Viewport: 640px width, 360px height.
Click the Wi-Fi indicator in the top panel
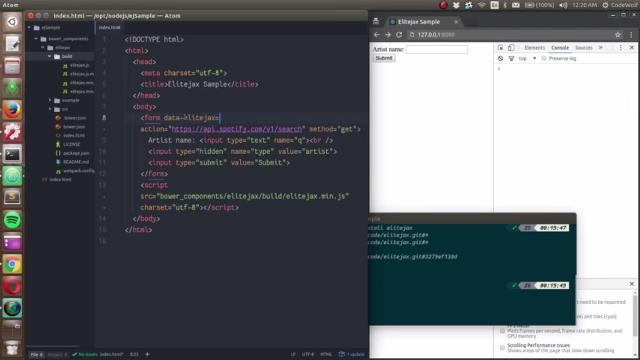[482, 5]
